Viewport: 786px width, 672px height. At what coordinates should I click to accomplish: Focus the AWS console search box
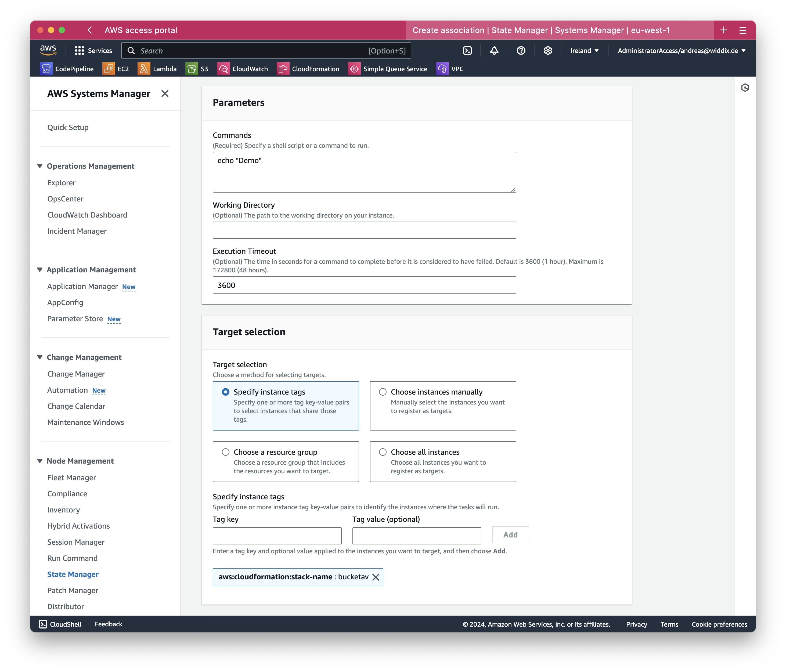[266, 50]
